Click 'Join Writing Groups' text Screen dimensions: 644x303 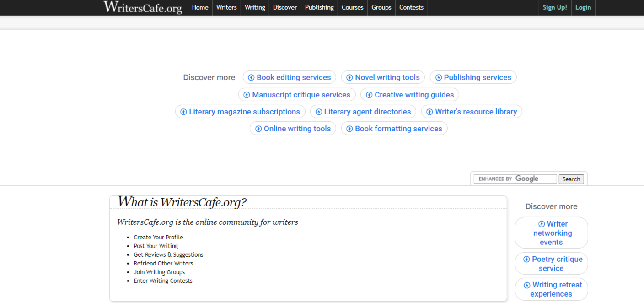pyautogui.click(x=159, y=272)
